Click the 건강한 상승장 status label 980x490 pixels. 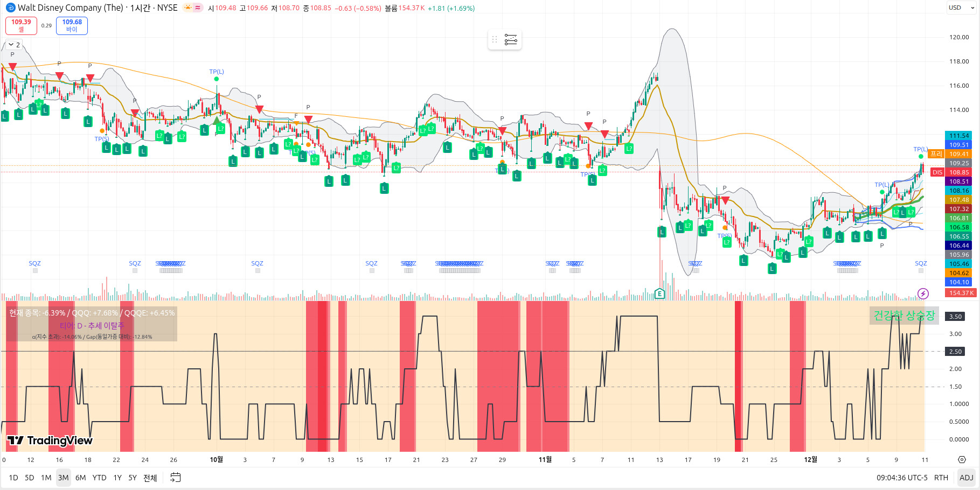pyautogui.click(x=904, y=316)
